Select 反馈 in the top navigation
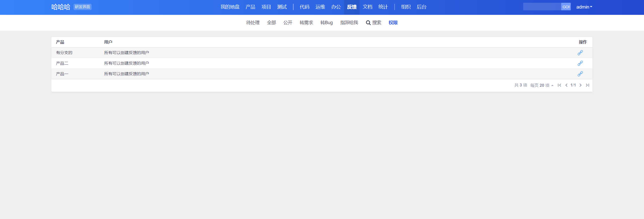Screen dimensions: 644x219 click(352, 7)
